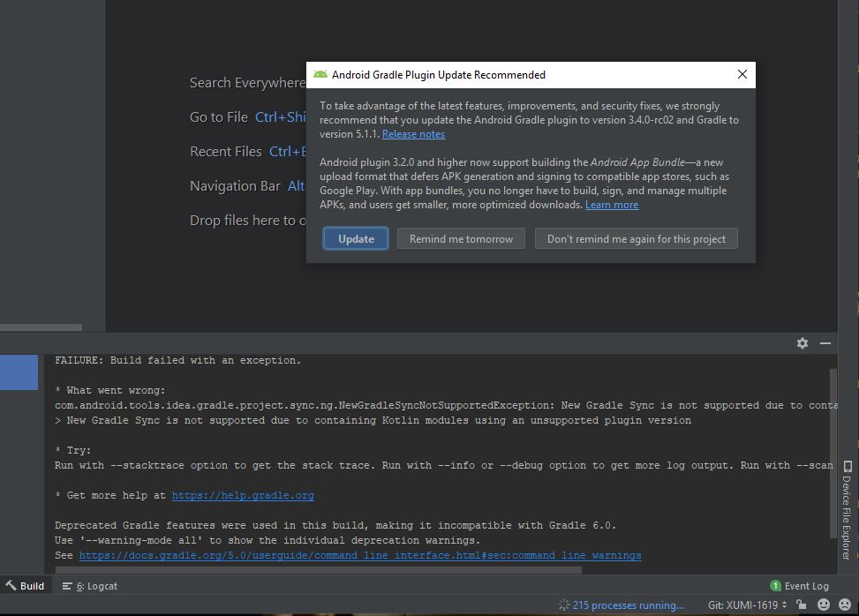
Task: Click the sad face feedback icon
Action: point(845,605)
